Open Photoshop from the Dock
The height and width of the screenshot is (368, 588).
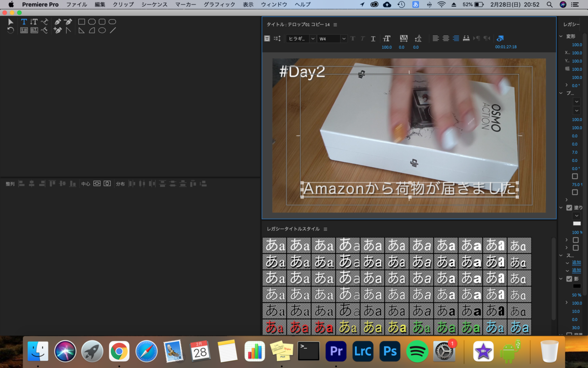point(390,351)
